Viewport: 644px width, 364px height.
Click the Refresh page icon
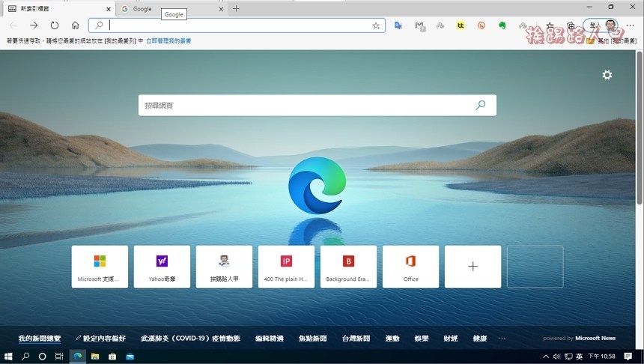pyautogui.click(x=55, y=25)
